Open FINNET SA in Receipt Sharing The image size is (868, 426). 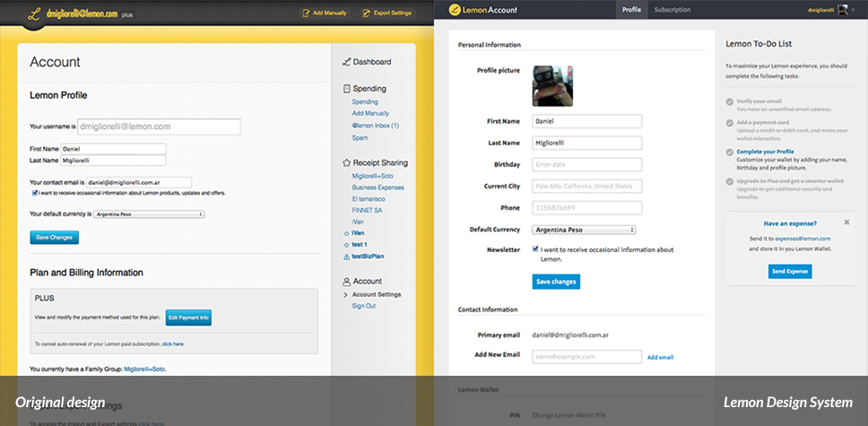coord(367,211)
